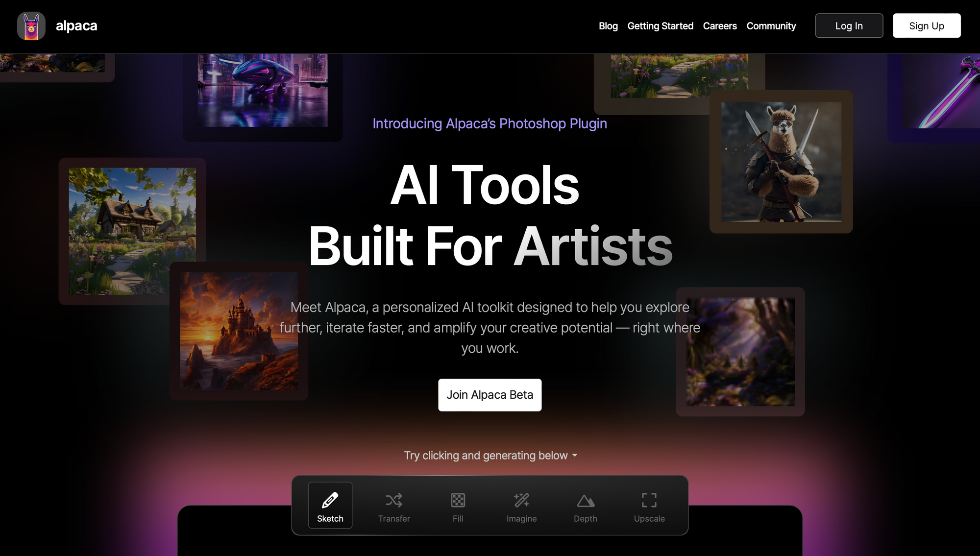Select the Depth triangle tool
The height and width of the screenshot is (556, 980).
[585, 506]
